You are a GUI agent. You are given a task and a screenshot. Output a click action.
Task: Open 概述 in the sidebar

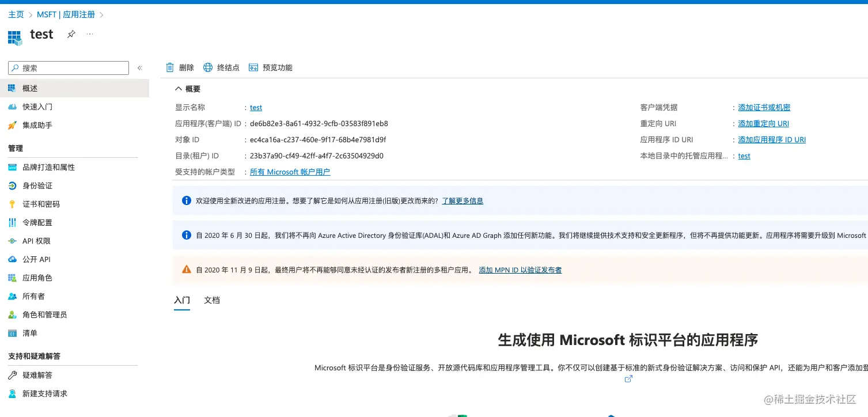point(74,88)
